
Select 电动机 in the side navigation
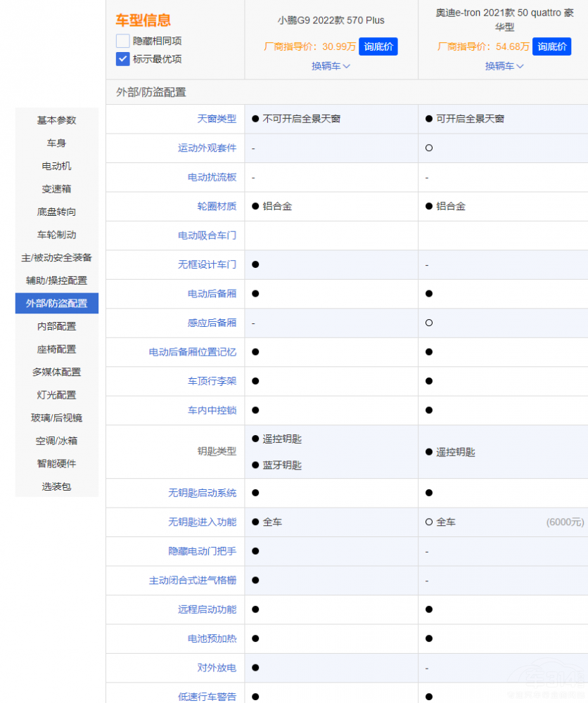click(56, 166)
